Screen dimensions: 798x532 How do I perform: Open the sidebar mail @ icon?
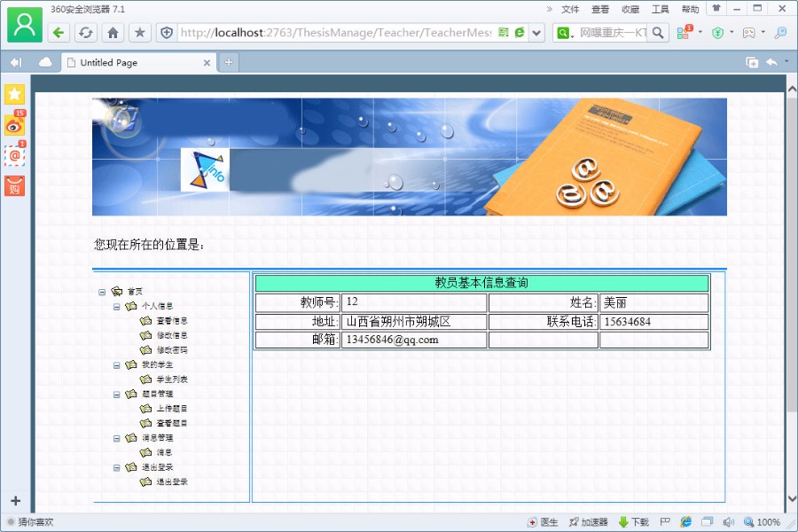coord(14,154)
